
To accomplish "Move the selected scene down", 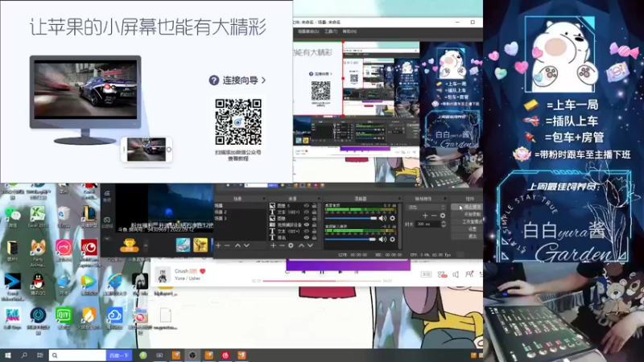I will point(246,245).
